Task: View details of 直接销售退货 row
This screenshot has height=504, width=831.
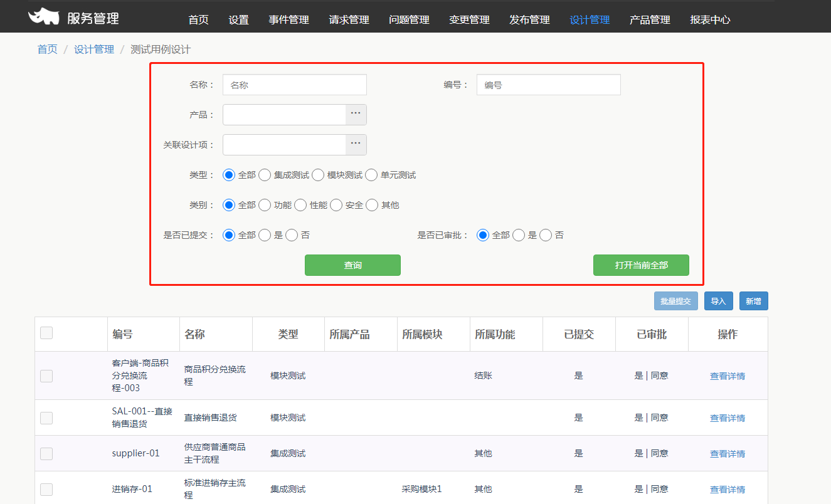Action: coord(728,418)
